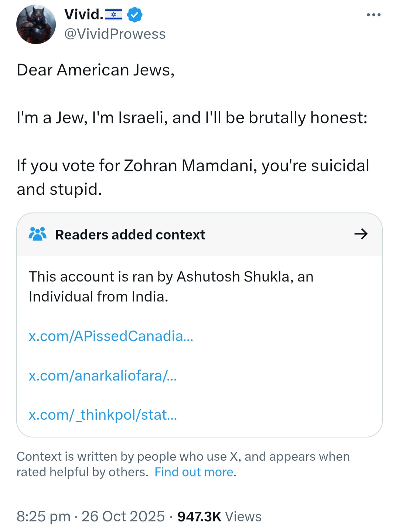Expand note with the right arrow
This screenshot has height=532, width=399.
(361, 234)
